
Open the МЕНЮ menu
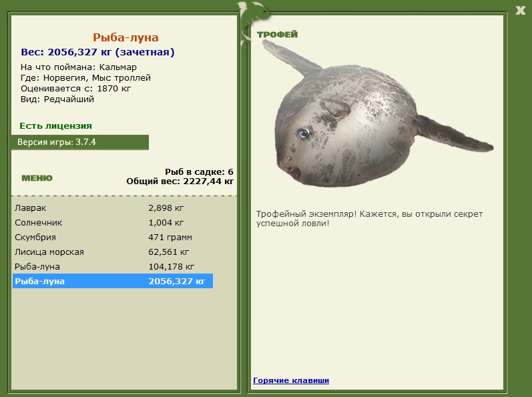(37, 178)
